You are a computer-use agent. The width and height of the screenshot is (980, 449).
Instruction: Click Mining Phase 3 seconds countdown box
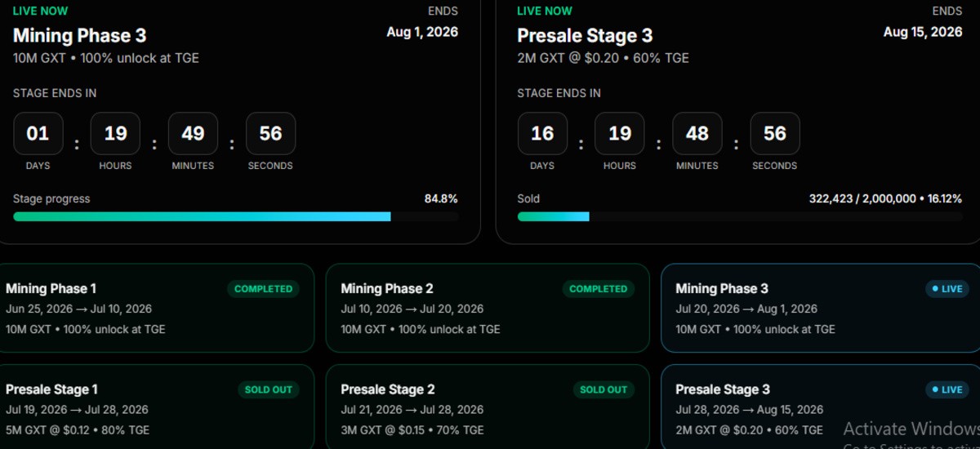click(x=270, y=133)
